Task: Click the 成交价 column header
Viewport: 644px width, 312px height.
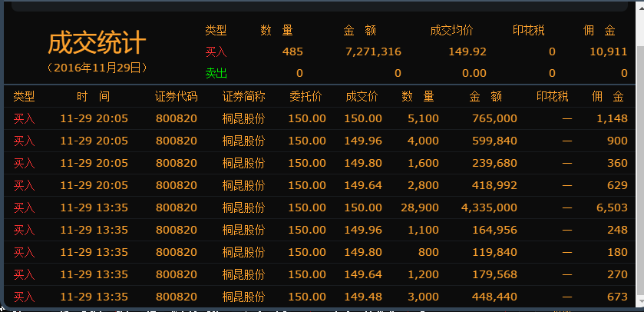Action: pyautogui.click(x=362, y=97)
